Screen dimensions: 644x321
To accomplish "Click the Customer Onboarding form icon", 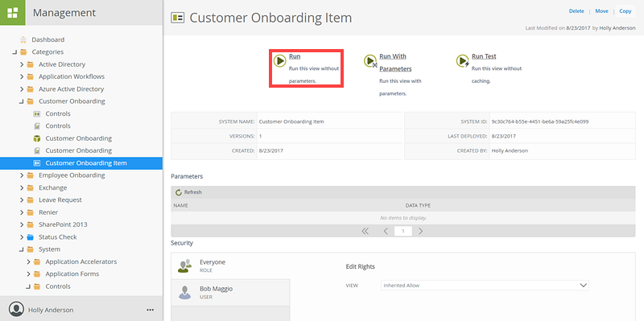I will (x=36, y=150).
